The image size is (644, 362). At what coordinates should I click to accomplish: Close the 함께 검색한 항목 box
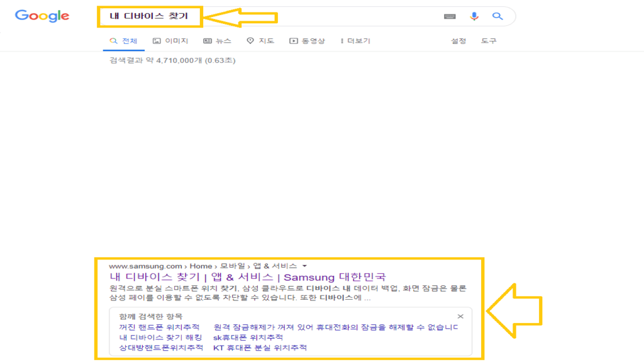(460, 317)
